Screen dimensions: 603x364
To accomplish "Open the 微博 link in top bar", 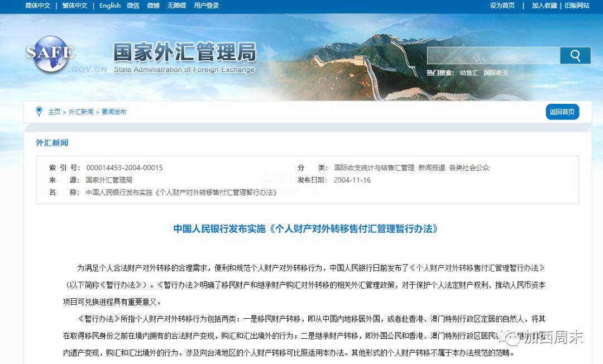I will 153,6.
